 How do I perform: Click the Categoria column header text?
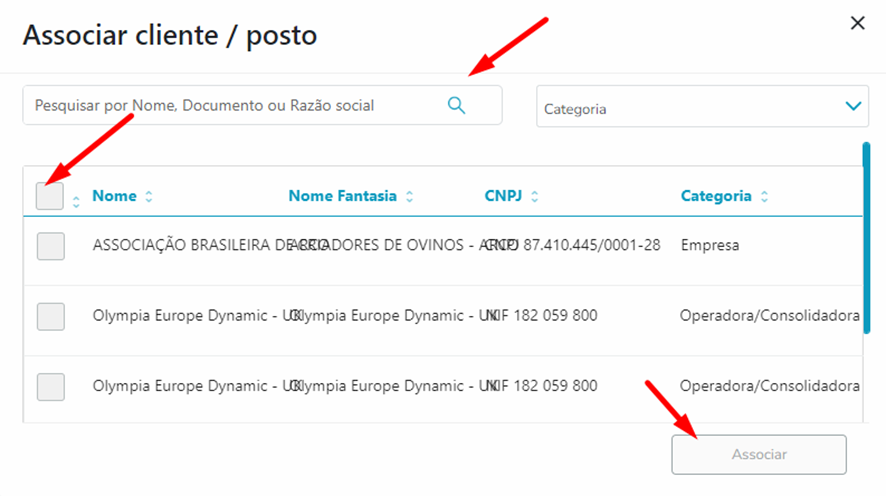point(716,196)
